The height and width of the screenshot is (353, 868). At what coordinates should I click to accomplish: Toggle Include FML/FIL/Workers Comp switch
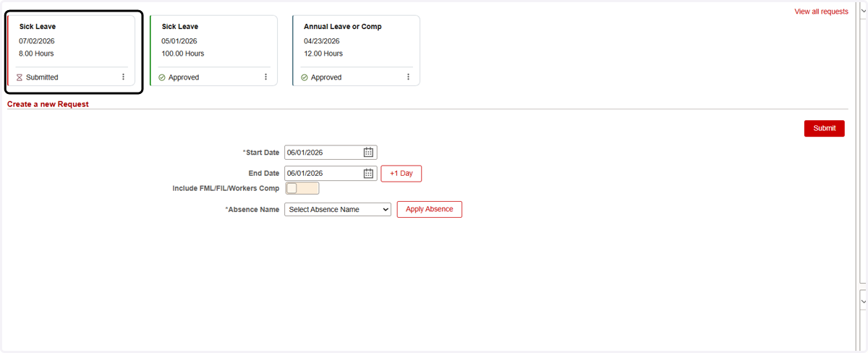[x=302, y=188]
